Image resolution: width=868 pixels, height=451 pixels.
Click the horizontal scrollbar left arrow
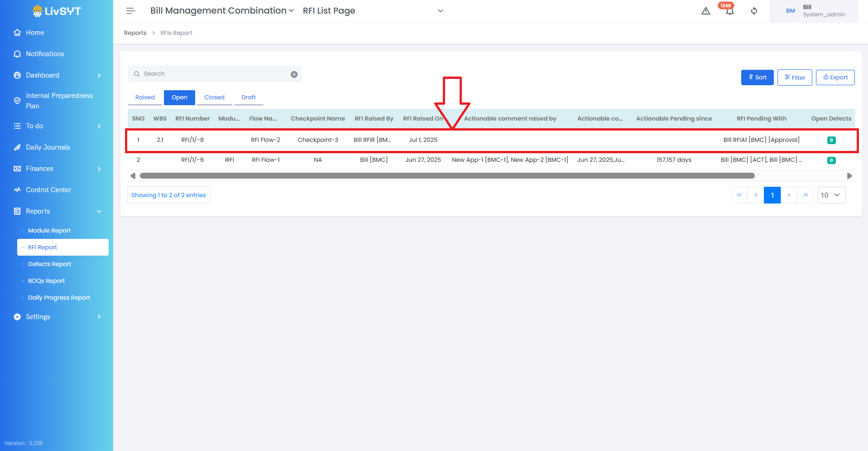click(133, 176)
